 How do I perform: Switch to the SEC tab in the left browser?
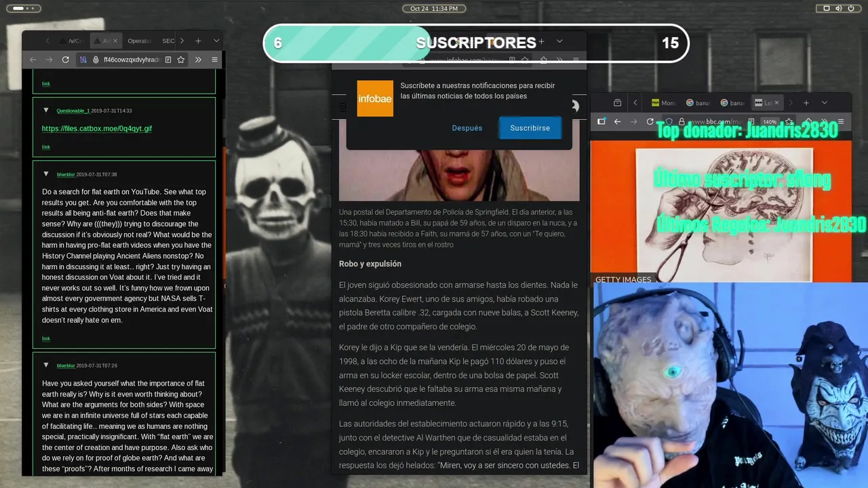pos(168,41)
